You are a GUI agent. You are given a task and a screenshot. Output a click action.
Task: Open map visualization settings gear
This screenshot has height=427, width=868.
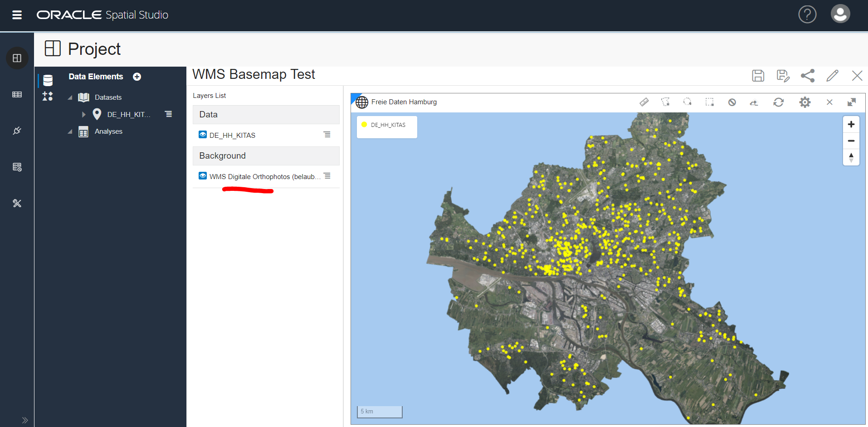click(x=805, y=102)
